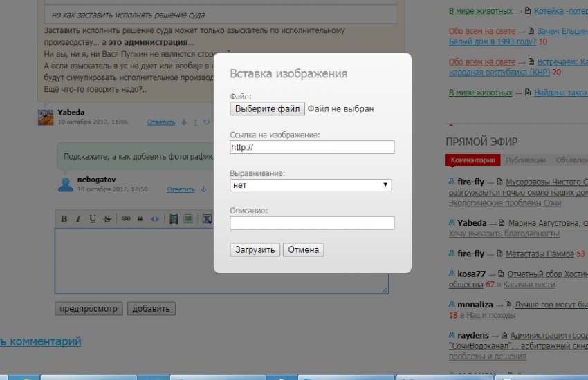588x380 pixels.
Task: Click the Ссылка на изображение URL field
Action: pyautogui.click(x=312, y=147)
